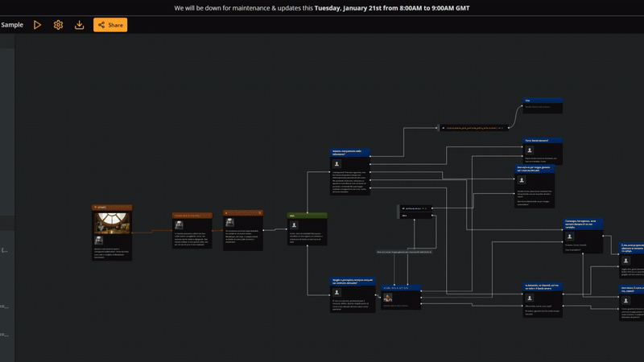
Task: Click the if row of the if/else branch
Action: pos(415,208)
